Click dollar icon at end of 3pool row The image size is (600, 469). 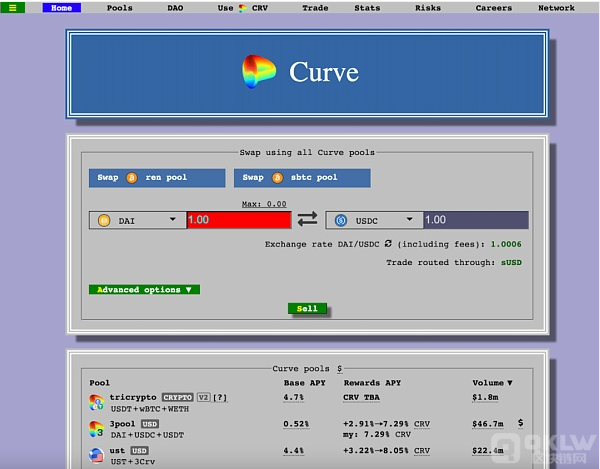[x=520, y=423]
